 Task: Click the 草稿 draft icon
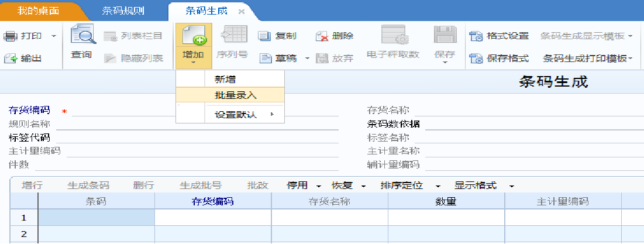(266, 59)
